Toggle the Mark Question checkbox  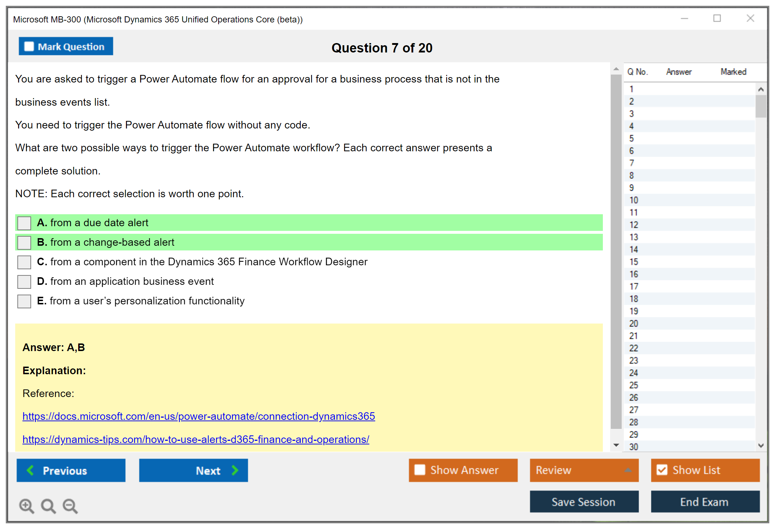click(29, 46)
